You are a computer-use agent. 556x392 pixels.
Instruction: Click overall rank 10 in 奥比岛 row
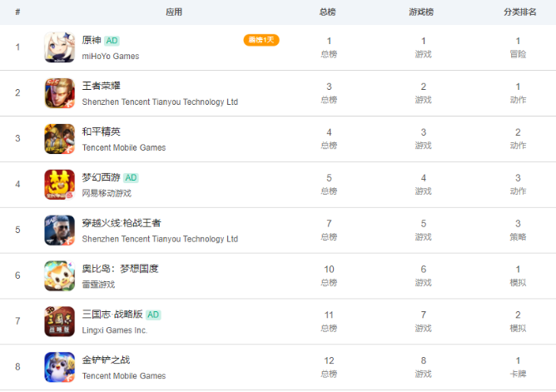click(329, 270)
